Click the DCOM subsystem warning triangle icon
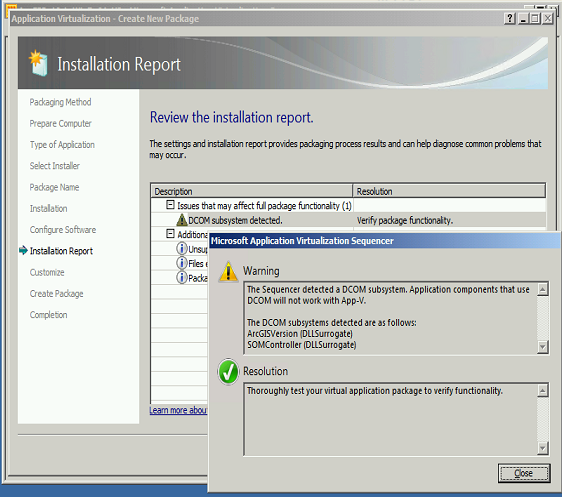The image size is (562, 497). [182, 220]
